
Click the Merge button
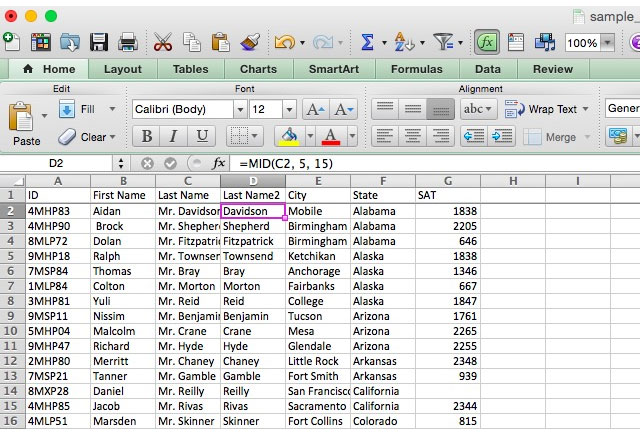550,137
